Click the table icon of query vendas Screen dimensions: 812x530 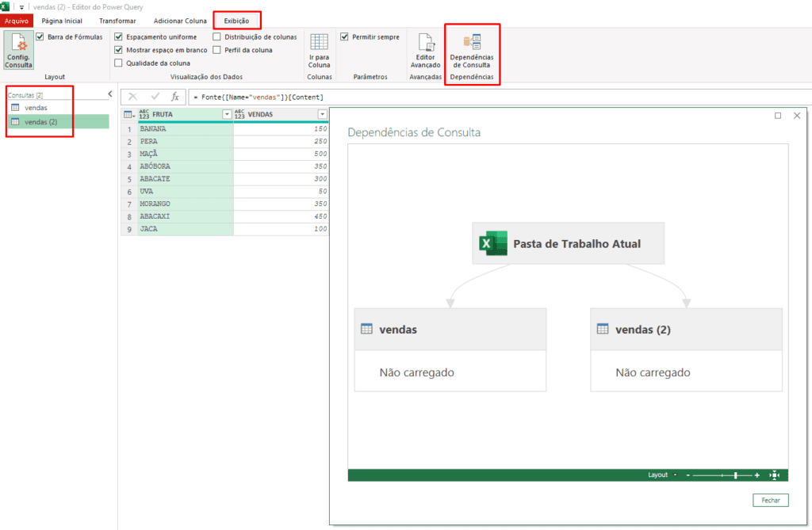(x=16, y=108)
